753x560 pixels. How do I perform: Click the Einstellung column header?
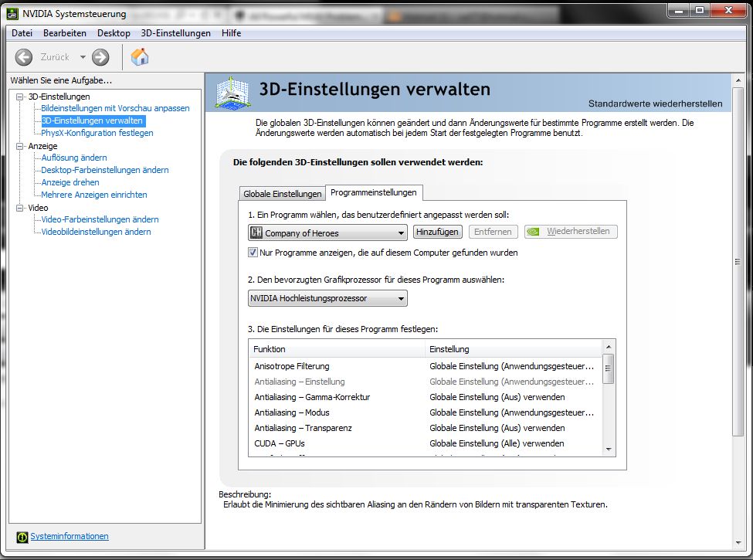[x=514, y=349]
